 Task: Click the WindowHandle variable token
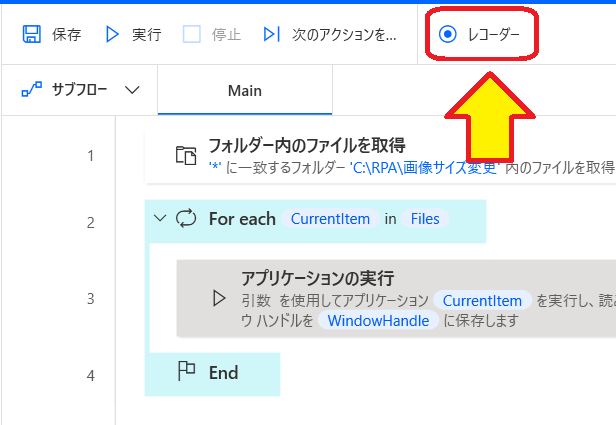[379, 321]
